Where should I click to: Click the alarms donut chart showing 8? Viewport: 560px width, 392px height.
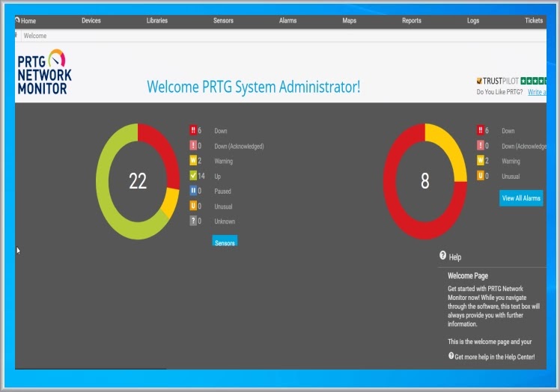tap(425, 181)
